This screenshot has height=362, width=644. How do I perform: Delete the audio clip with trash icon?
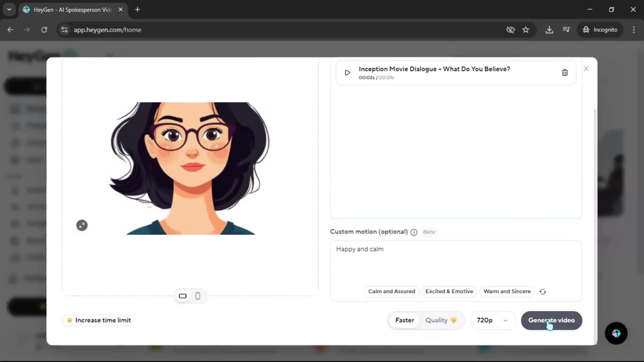(x=565, y=72)
